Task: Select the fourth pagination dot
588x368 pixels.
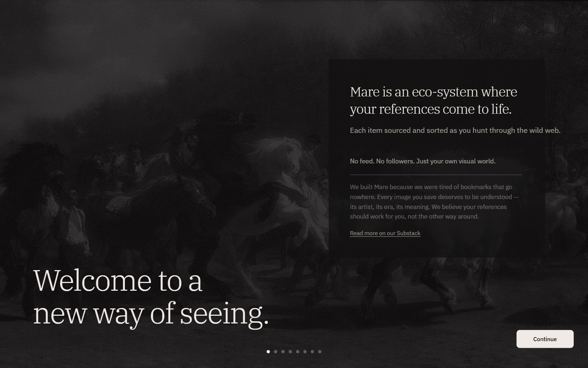Action: coord(290,351)
